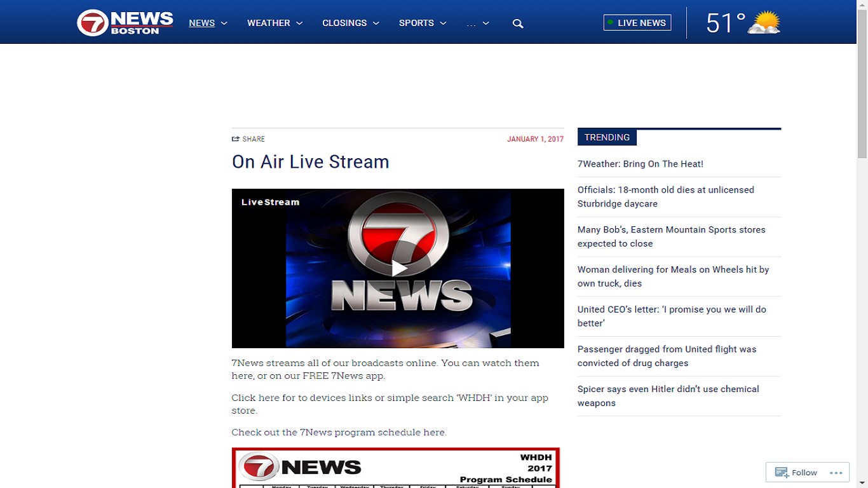Viewport: 868px width, 488px height.
Task: Open the Meals on Wheels story
Action: coord(674,276)
